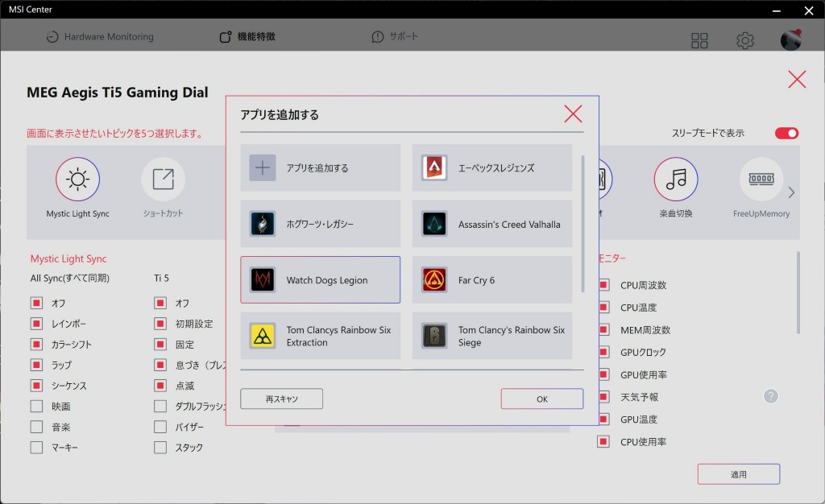Toggle スリープモードで表示 switch
This screenshot has height=504, width=825.
click(786, 133)
